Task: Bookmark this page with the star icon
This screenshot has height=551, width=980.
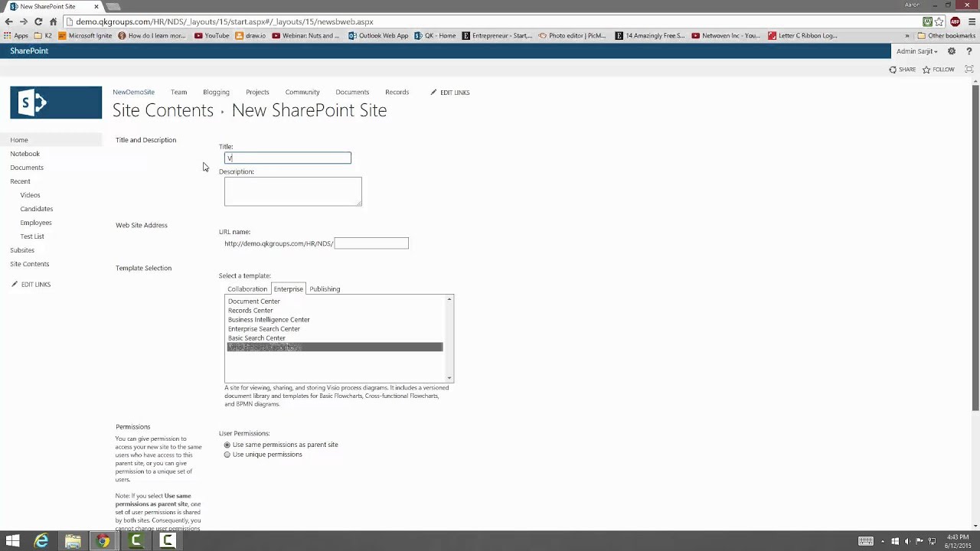Action: (939, 21)
